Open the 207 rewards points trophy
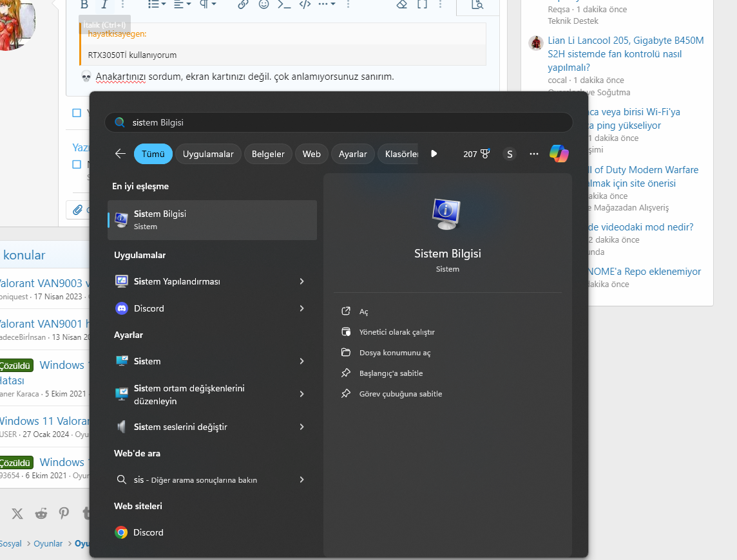The width and height of the screenshot is (737, 560). [476, 154]
